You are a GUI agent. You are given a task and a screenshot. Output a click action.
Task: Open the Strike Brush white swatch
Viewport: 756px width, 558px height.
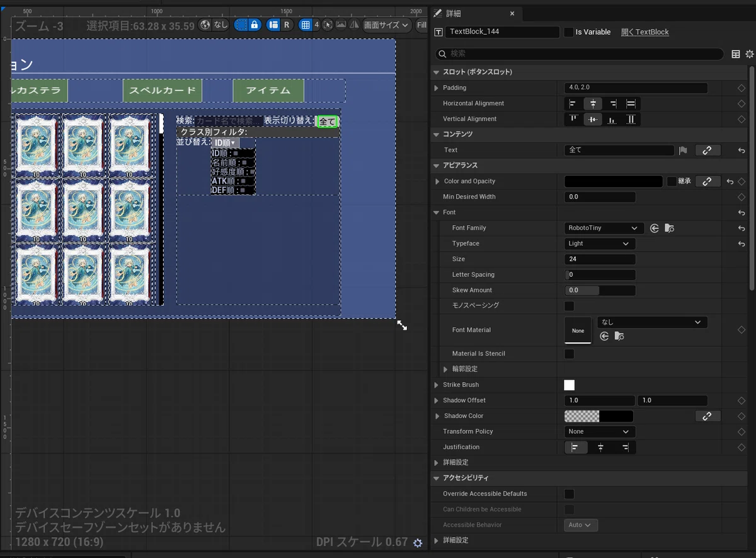(x=569, y=385)
